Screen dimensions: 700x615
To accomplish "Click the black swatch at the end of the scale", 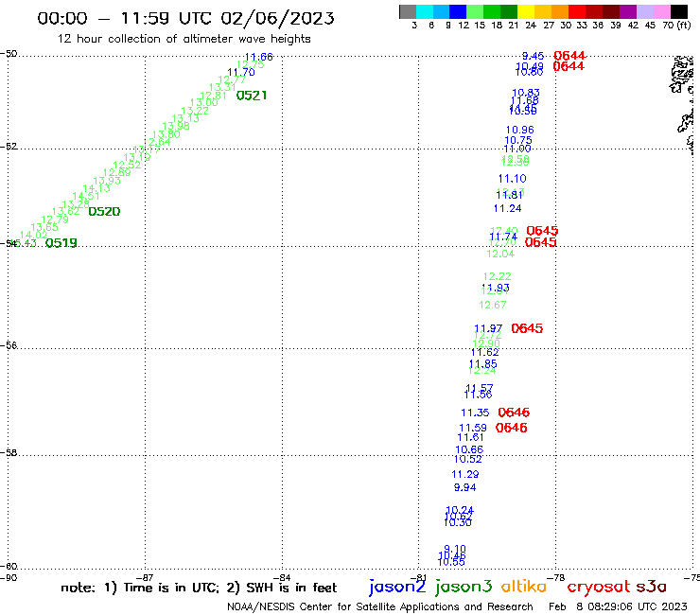I will pos(678,11).
